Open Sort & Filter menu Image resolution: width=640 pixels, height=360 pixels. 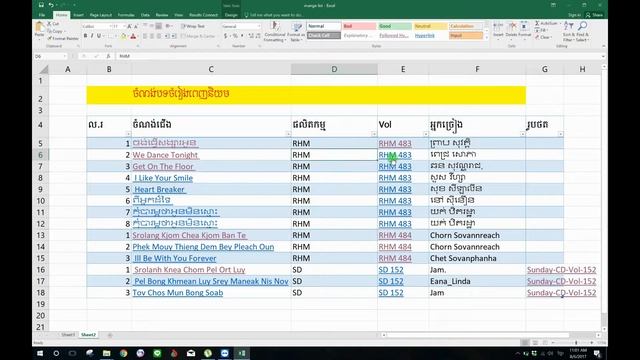[568, 32]
